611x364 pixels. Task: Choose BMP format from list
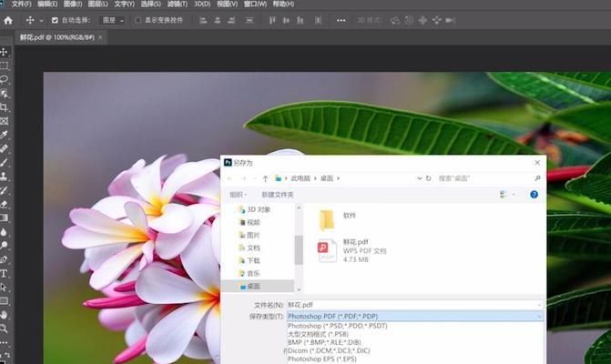tap(324, 342)
